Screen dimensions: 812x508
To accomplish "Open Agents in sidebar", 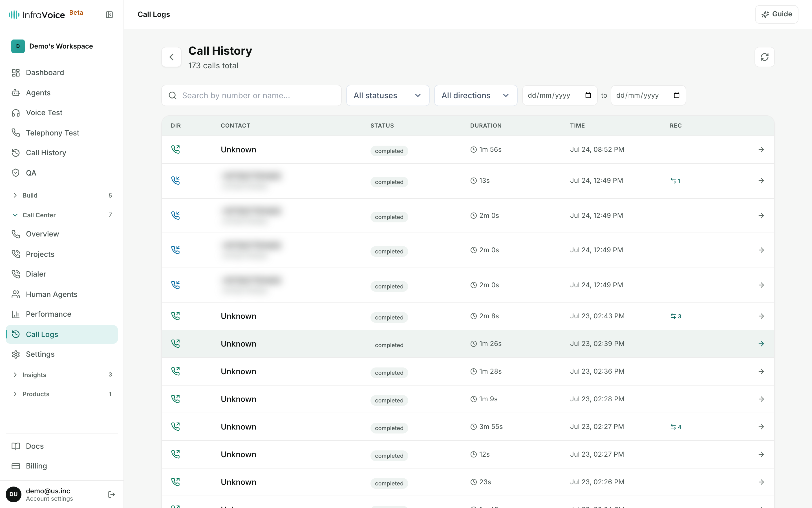I will click(x=62, y=93).
